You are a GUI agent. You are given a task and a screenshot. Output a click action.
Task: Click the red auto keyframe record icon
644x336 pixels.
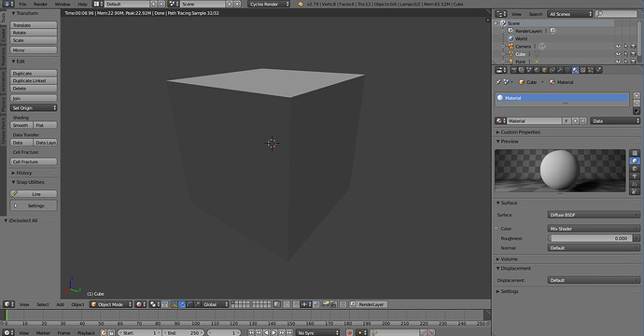point(349,332)
